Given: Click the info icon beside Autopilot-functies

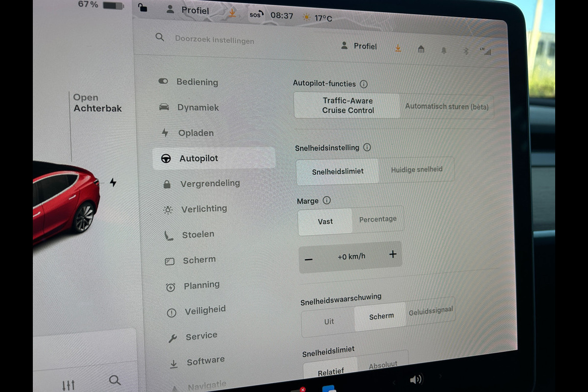Looking at the screenshot, I should coord(364,84).
